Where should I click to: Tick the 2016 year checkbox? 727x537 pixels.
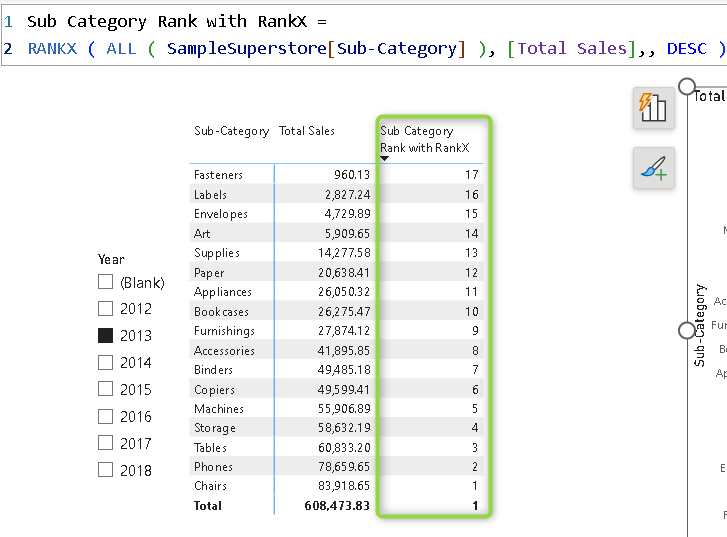tap(105, 416)
